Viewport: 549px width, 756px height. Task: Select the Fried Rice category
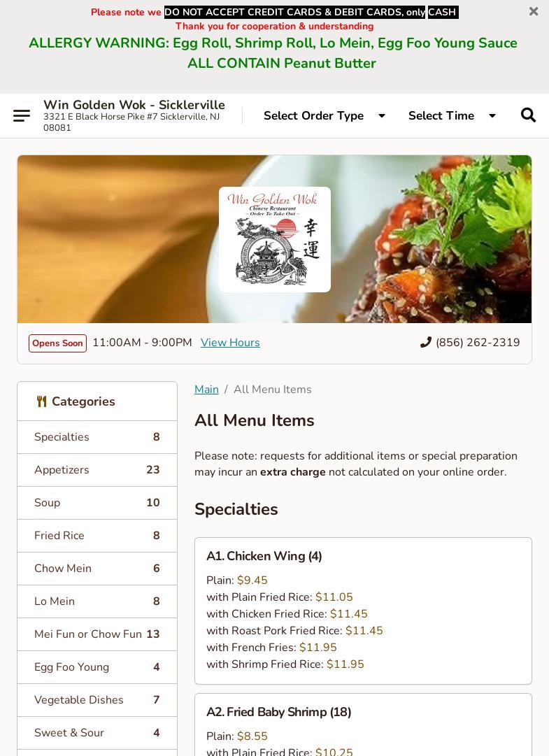coord(97,535)
